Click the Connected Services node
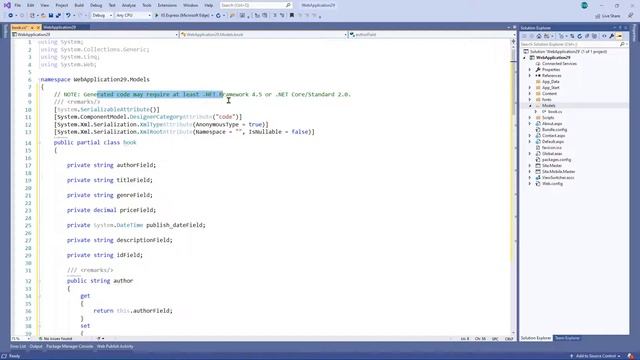This screenshot has height=360, width=640. pos(559,64)
